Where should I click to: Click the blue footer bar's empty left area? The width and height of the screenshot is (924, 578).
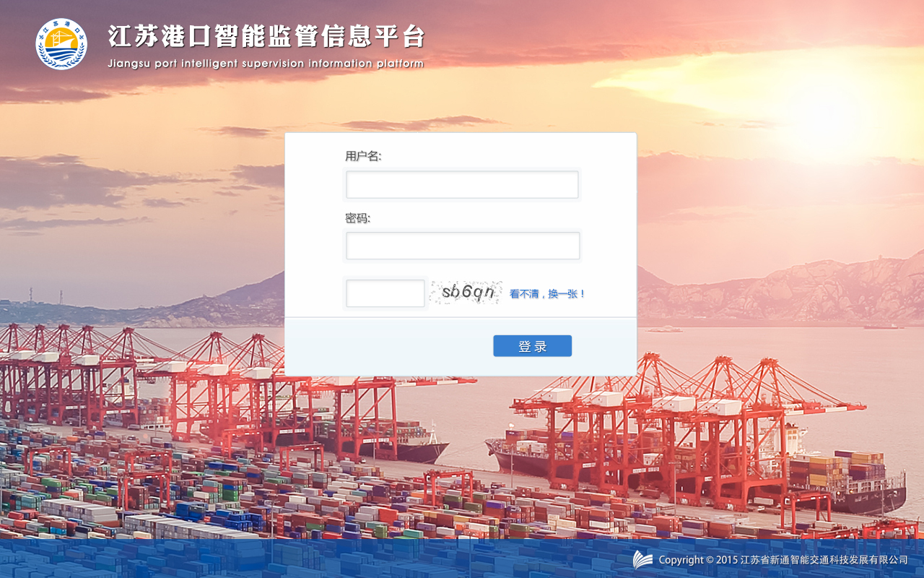click(x=217, y=558)
